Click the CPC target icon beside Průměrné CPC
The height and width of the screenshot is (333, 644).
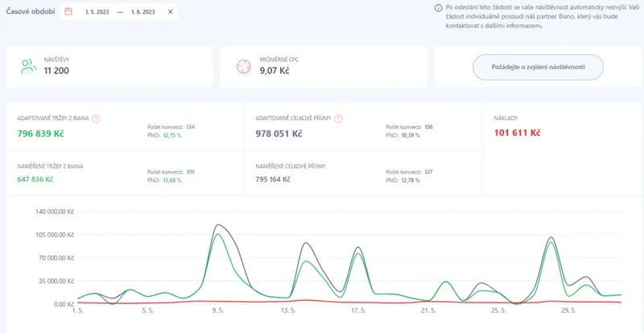tap(244, 67)
